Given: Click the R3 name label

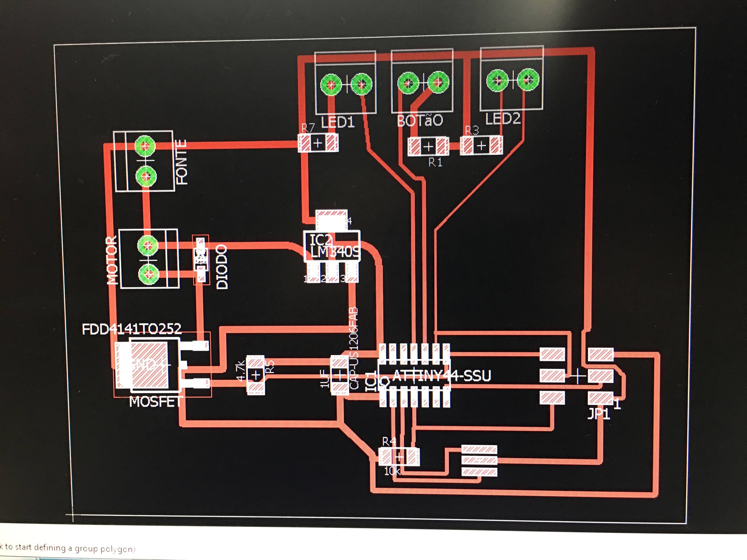Looking at the screenshot, I should click(472, 130).
